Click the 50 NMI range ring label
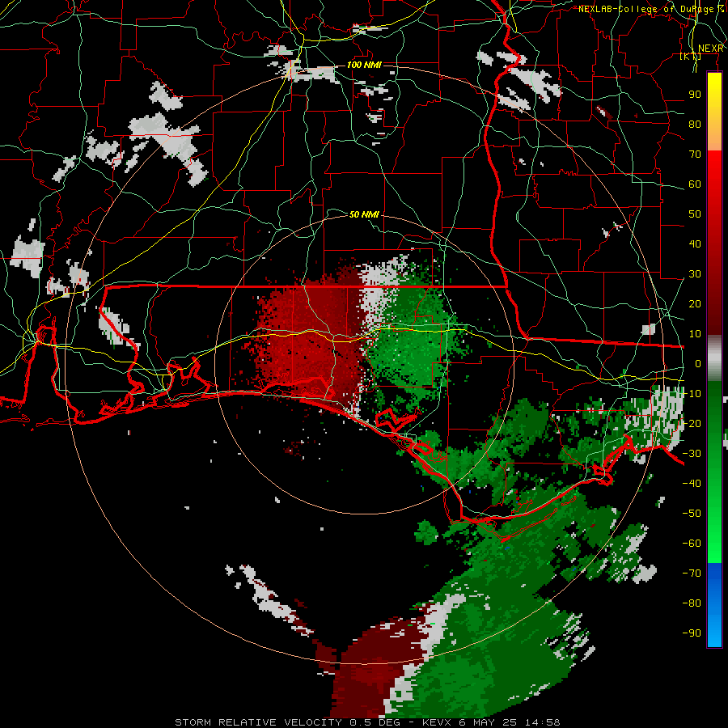This screenshot has width=728, height=728. [x=365, y=214]
